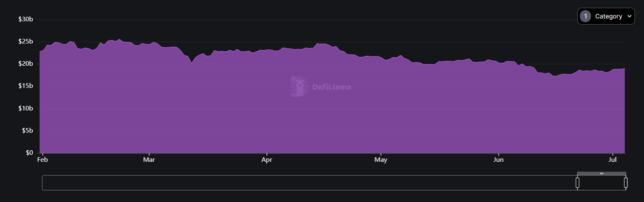This screenshot has width=644, height=202.
Task: Click the Jul x-axis label
Action: 613,160
